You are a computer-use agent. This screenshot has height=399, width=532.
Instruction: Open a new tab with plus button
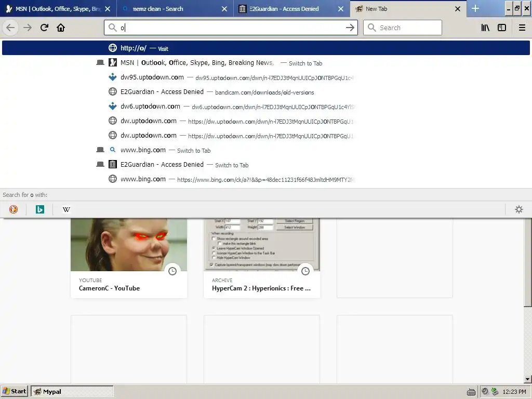(x=475, y=8)
